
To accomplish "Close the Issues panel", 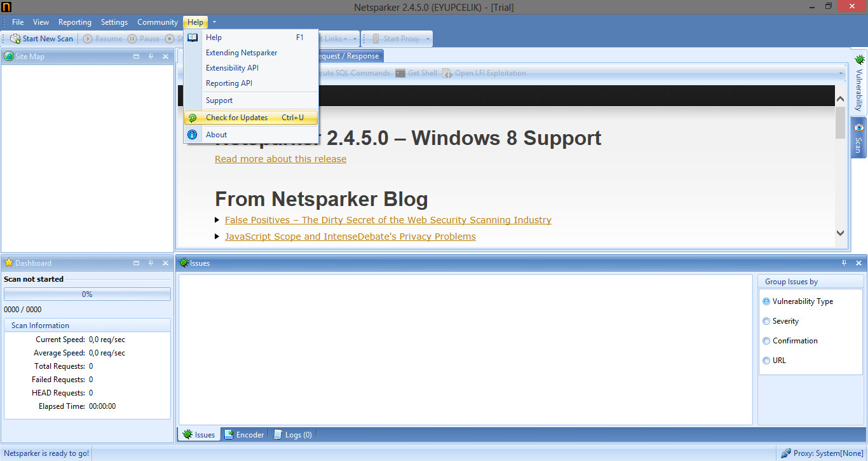I will (858, 263).
